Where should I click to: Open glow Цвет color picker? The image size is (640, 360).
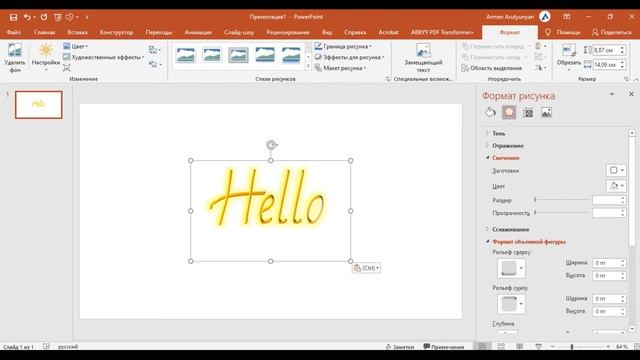(x=616, y=186)
